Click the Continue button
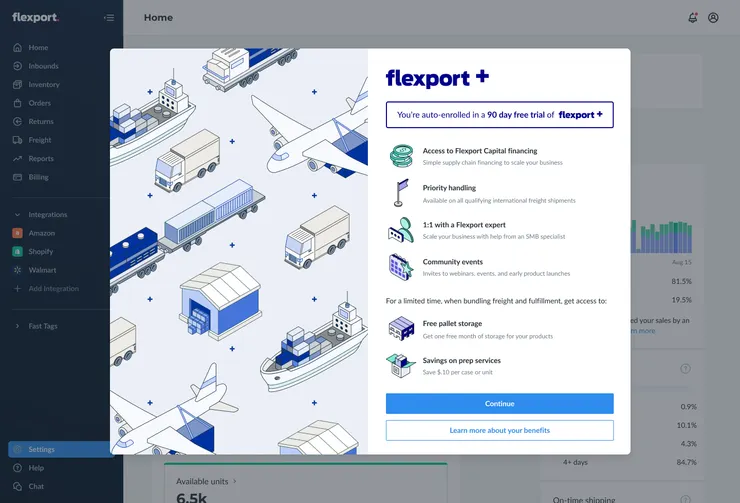 (x=499, y=403)
